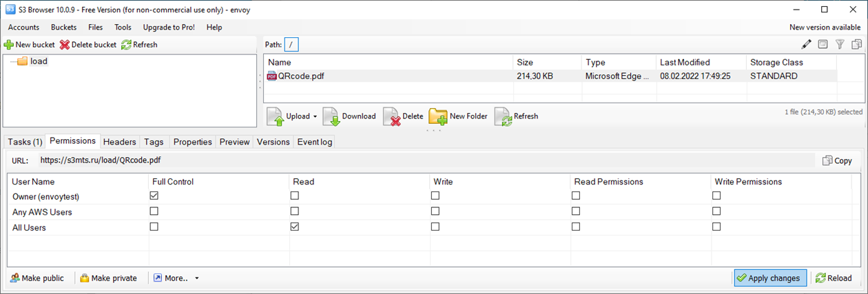
Task: Open the Buckets menu
Action: (x=63, y=28)
